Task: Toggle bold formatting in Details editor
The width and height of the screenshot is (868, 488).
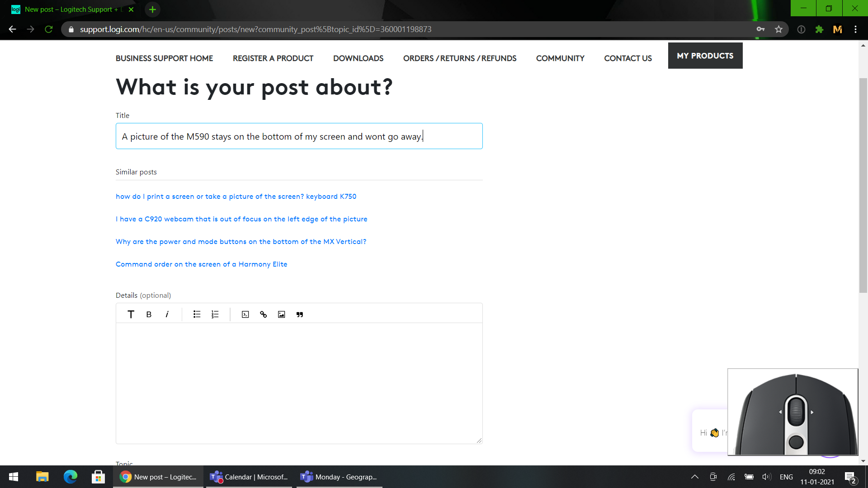Action: (x=149, y=314)
